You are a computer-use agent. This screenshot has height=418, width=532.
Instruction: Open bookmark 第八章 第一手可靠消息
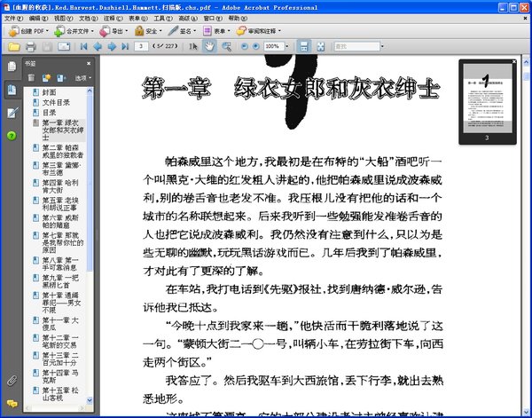pos(60,264)
